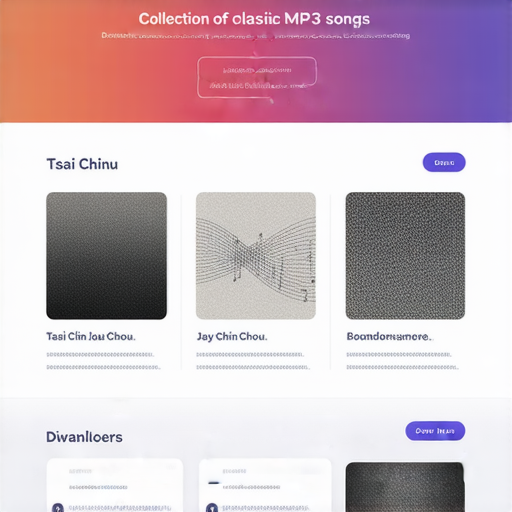
Task: Open the dark gradient album thumbnail
Action: 106,256
